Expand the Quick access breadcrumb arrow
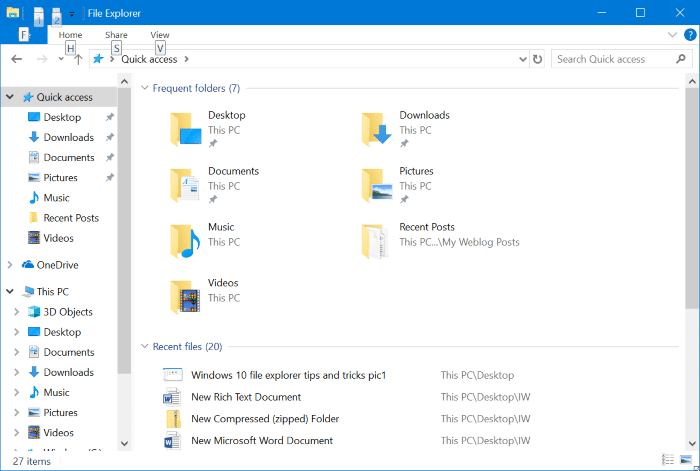 [x=187, y=59]
